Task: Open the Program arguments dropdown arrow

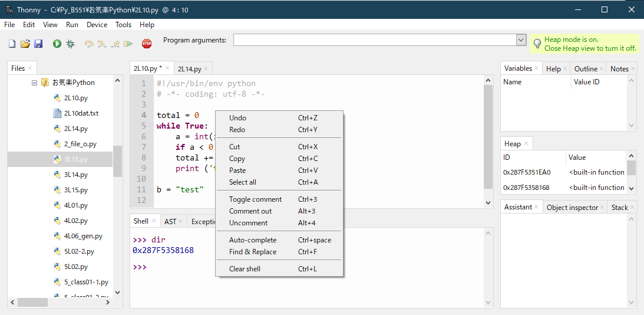Action: [521, 40]
